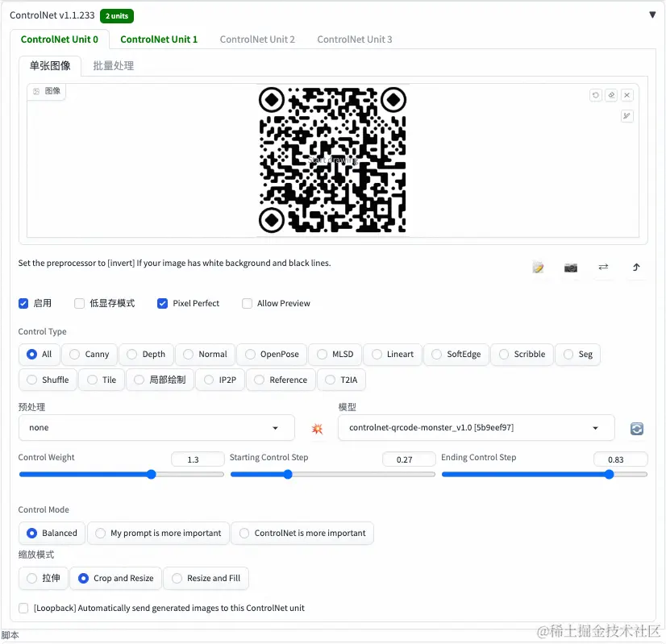Select the MLSD control type
Screen dimensions: 666x644
click(x=335, y=354)
